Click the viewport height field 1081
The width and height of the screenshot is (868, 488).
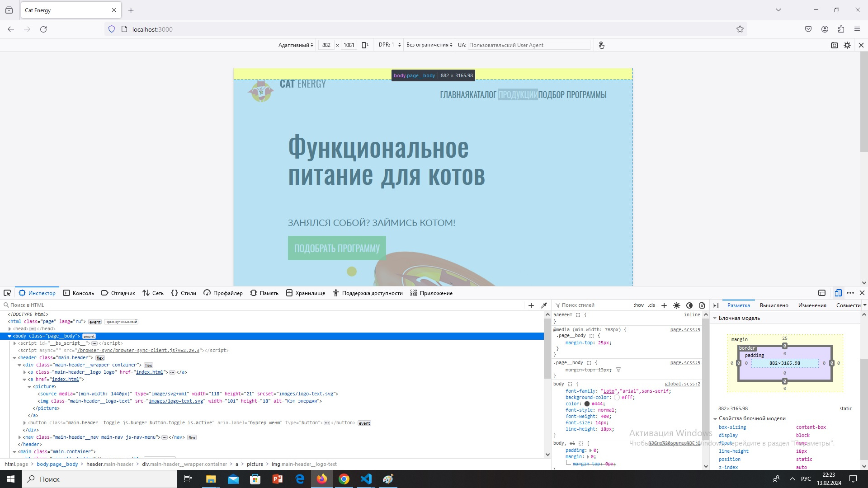349,45
